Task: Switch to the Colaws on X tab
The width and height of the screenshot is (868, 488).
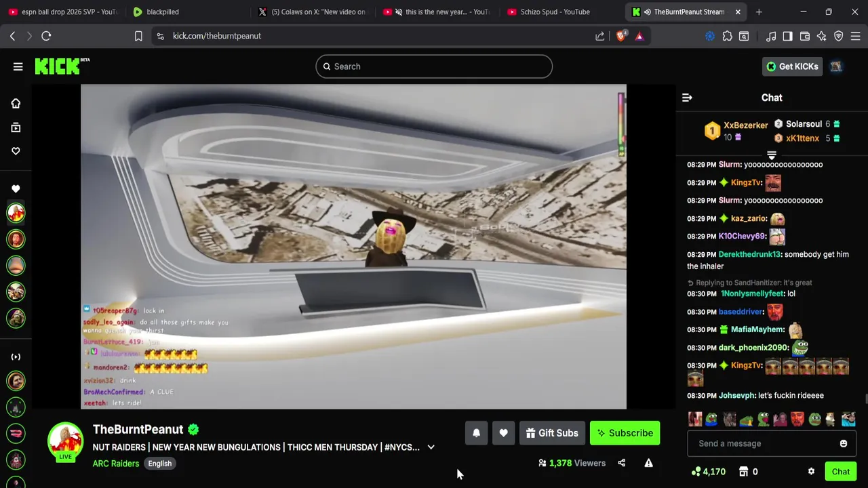Action: 313,12
